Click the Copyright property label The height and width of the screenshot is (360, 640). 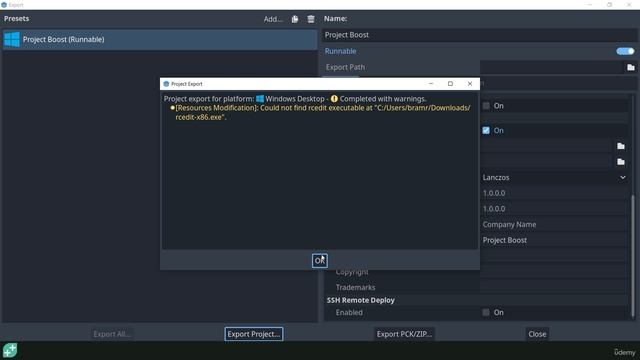click(x=352, y=272)
